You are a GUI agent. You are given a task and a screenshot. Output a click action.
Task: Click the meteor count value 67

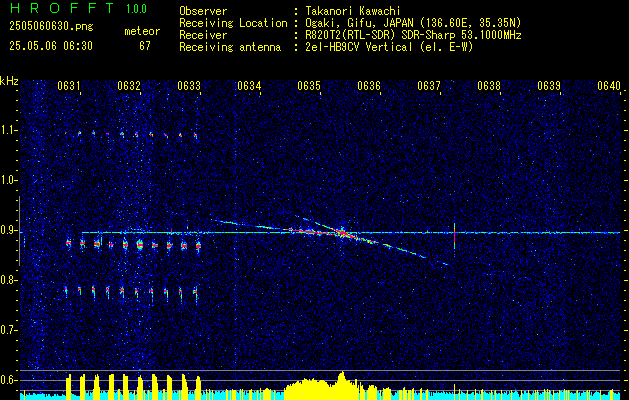click(145, 46)
